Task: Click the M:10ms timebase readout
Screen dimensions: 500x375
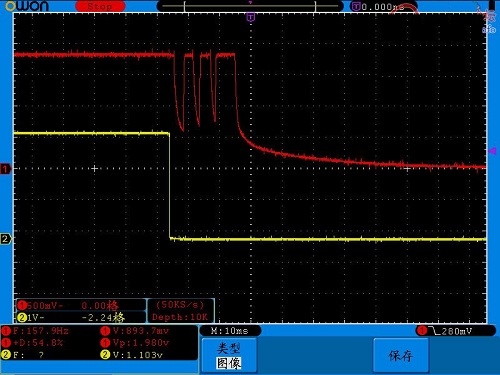Action: tap(230, 331)
